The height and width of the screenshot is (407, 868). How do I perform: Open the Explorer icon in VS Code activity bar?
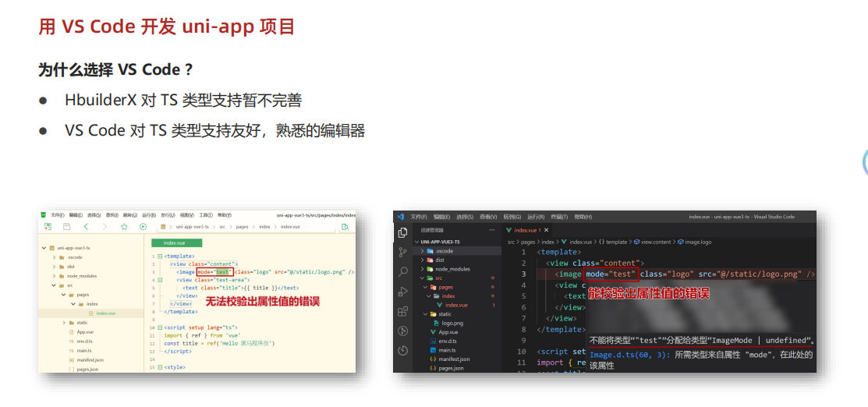pyautogui.click(x=403, y=232)
